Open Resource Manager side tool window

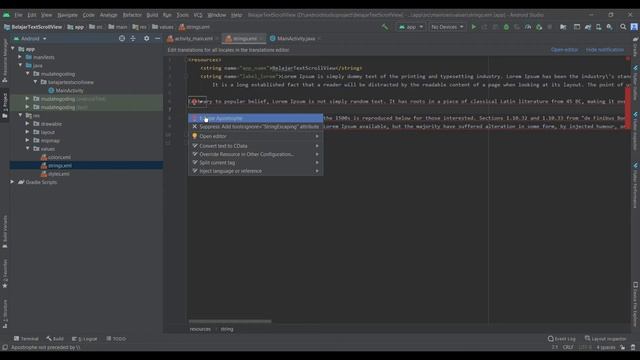point(4,60)
